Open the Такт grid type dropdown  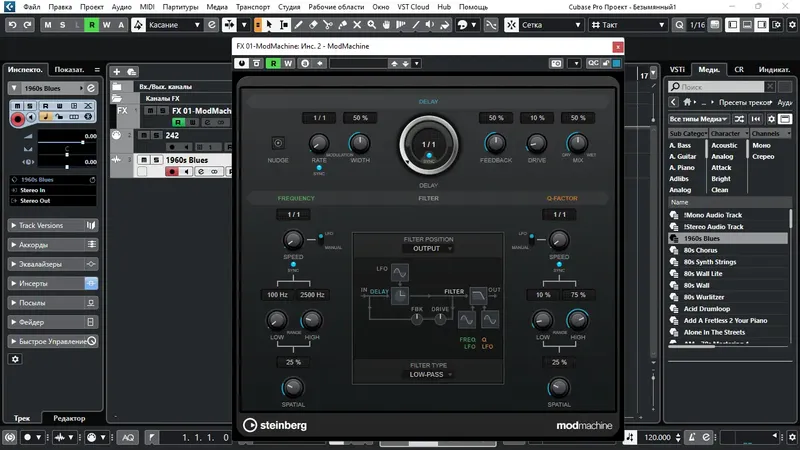pos(629,24)
